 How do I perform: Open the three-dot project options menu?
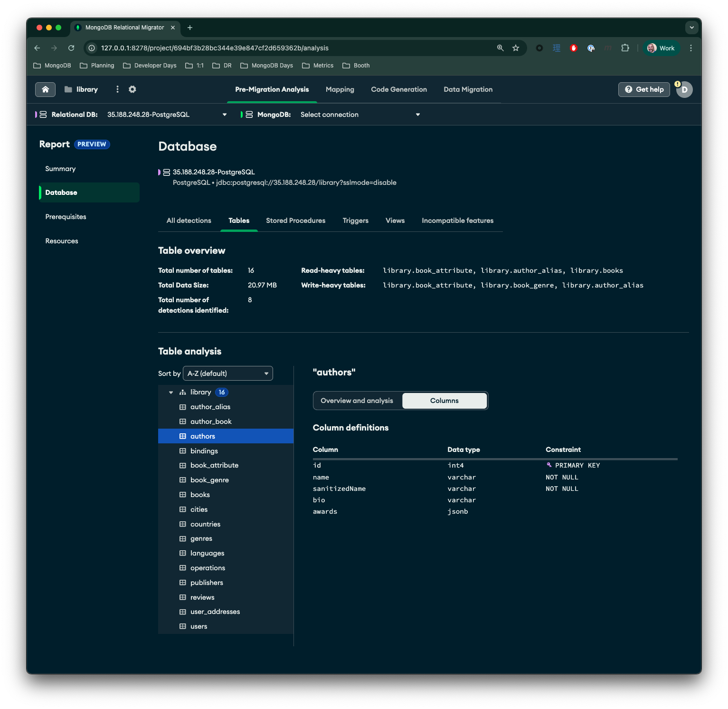coord(117,89)
